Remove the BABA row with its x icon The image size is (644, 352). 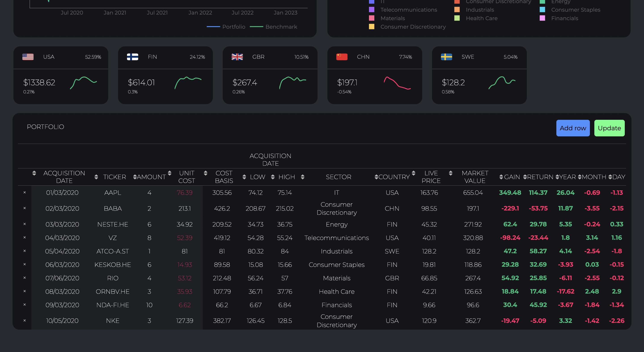pos(25,208)
